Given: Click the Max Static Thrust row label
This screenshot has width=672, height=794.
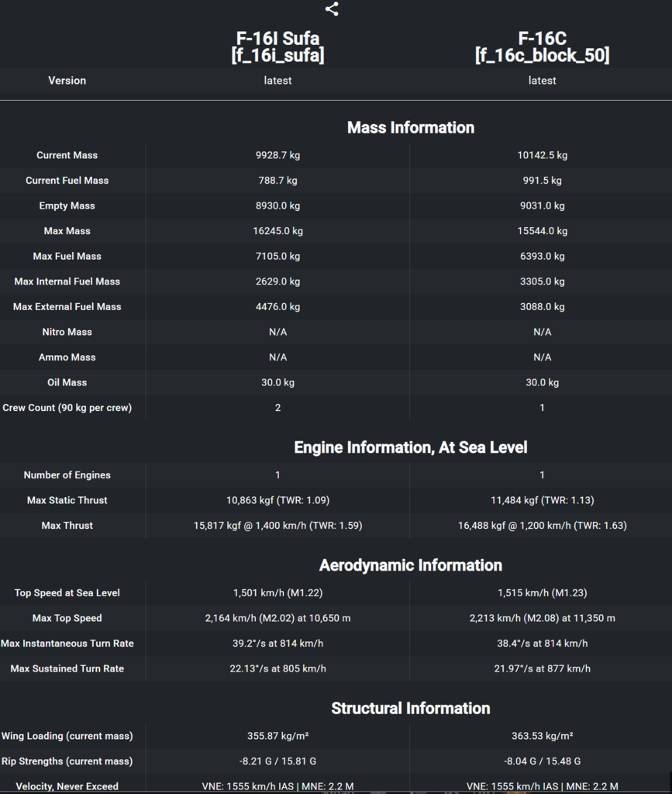Looking at the screenshot, I should [67, 500].
